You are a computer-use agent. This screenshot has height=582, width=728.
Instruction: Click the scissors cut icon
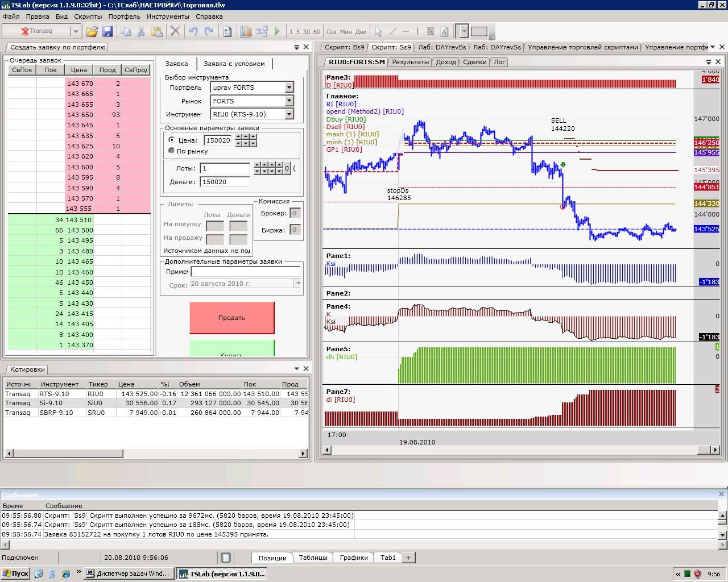(141, 32)
